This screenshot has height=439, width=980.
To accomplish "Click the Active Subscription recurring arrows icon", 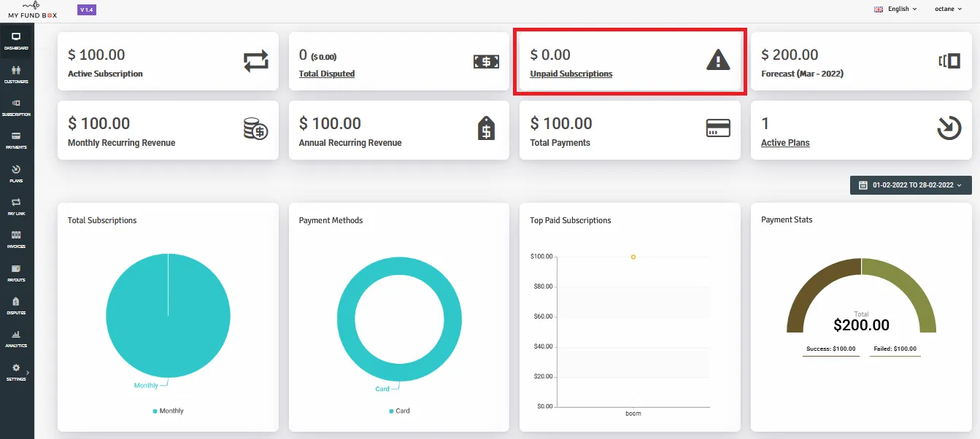I will [x=256, y=62].
